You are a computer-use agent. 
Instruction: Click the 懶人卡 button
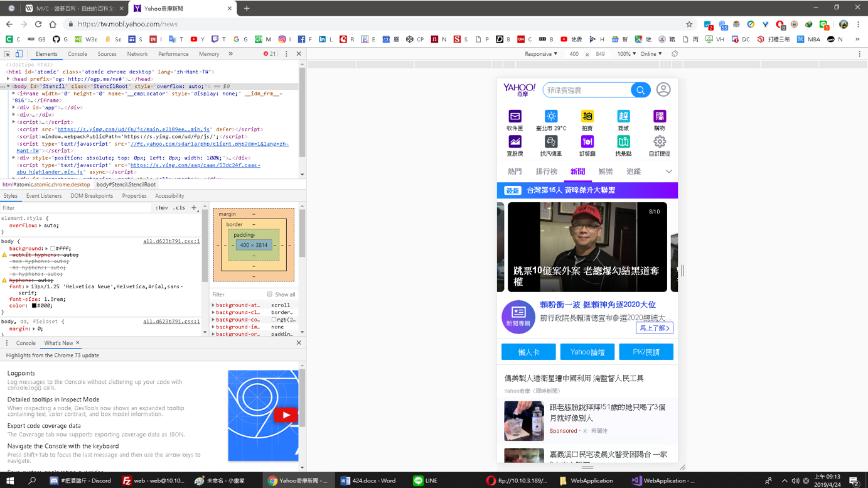pos(528,352)
